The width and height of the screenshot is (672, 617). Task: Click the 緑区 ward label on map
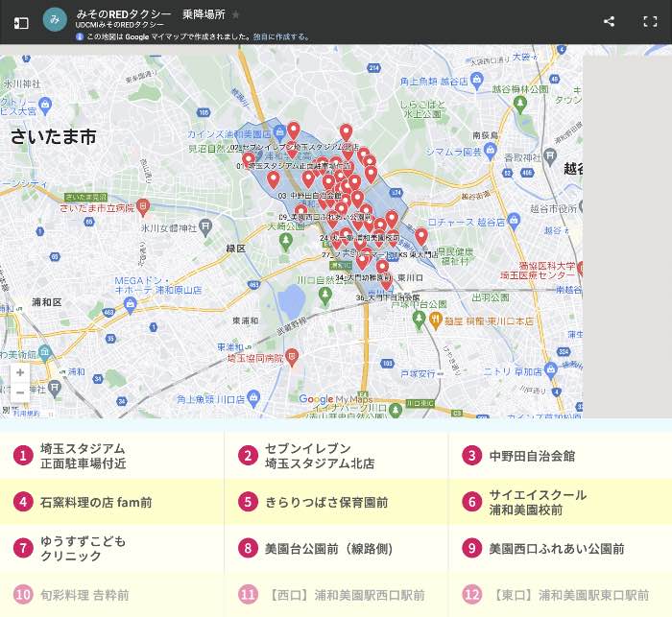click(236, 249)
